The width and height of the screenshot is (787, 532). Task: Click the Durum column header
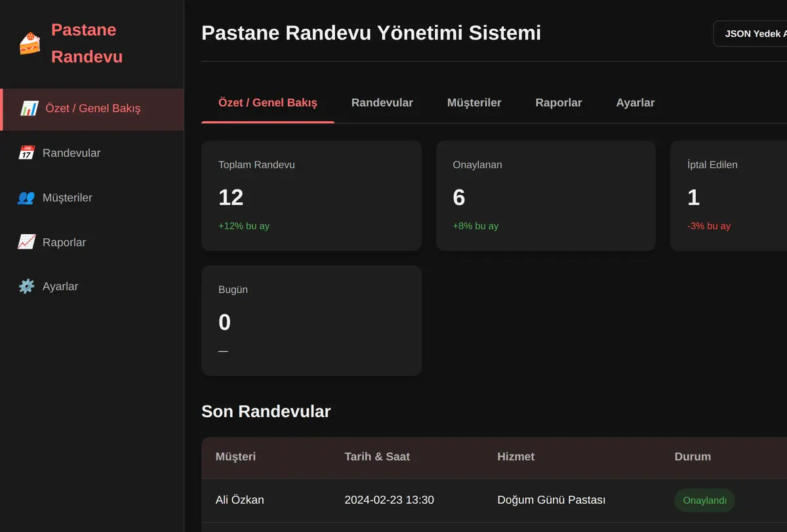pos(693,457)
